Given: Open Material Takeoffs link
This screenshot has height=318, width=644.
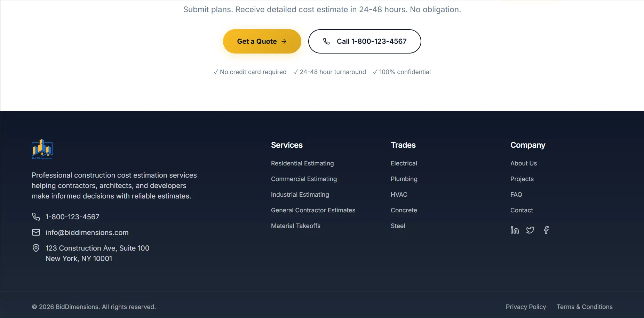Looking at the screenshot, I should pyautogui.click(x=296, y=226).
